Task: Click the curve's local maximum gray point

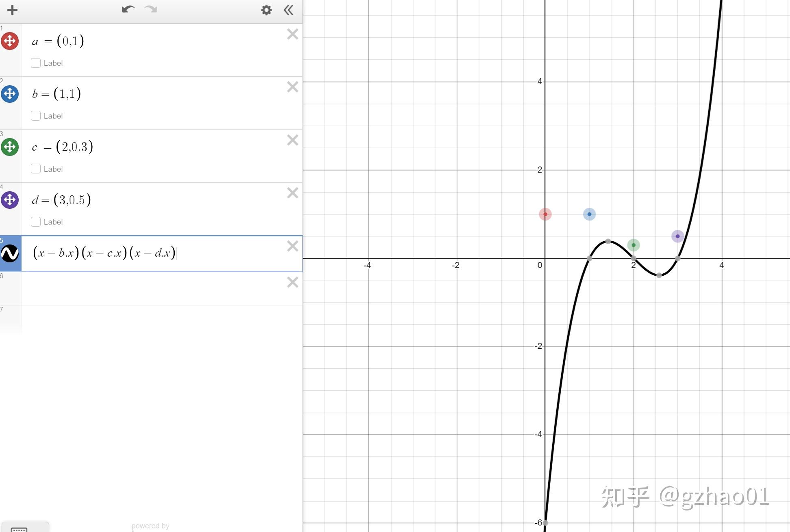Action: point(608,241)
